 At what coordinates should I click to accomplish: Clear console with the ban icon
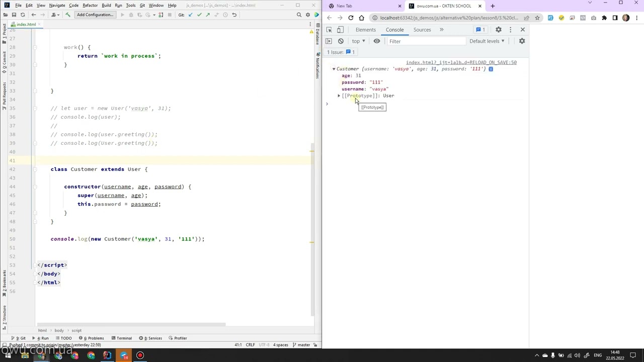(x=341, y=41)
